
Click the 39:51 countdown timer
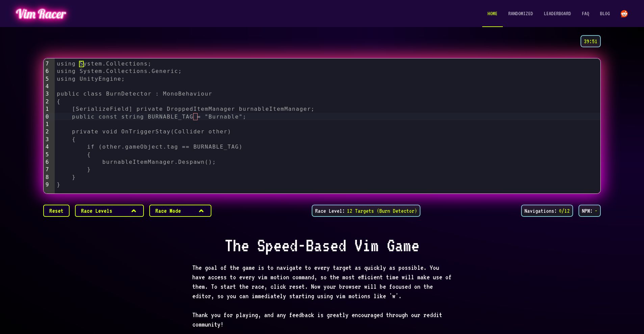coord(590,41)
